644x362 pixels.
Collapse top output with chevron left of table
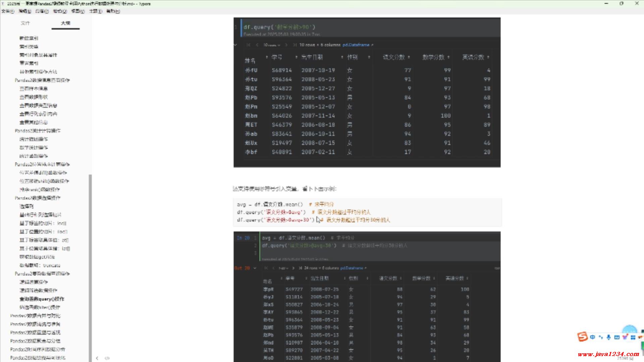pyautogui.click(x=235, y=45)
